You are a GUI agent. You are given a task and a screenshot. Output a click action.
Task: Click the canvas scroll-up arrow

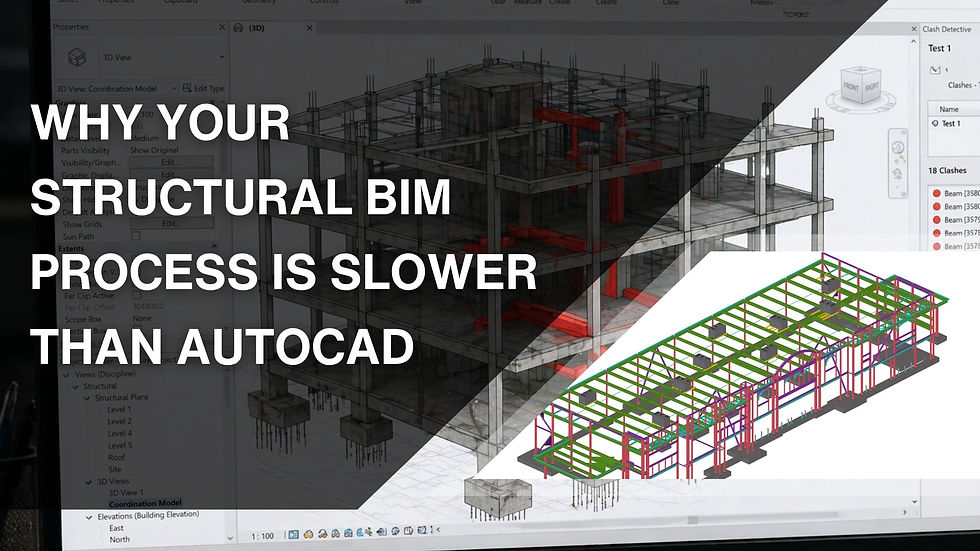[x=914, y=41]
